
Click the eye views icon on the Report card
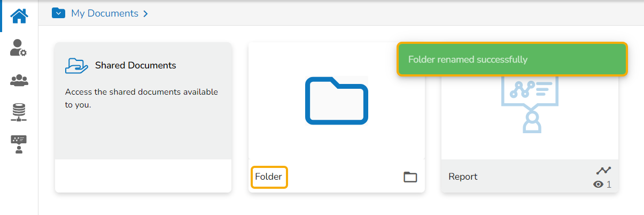598,185
